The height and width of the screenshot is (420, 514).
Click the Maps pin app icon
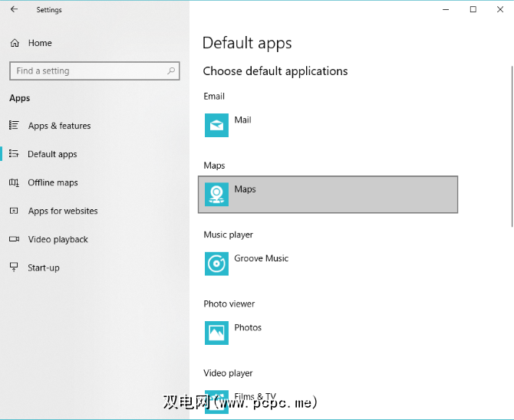coord(216,194)
